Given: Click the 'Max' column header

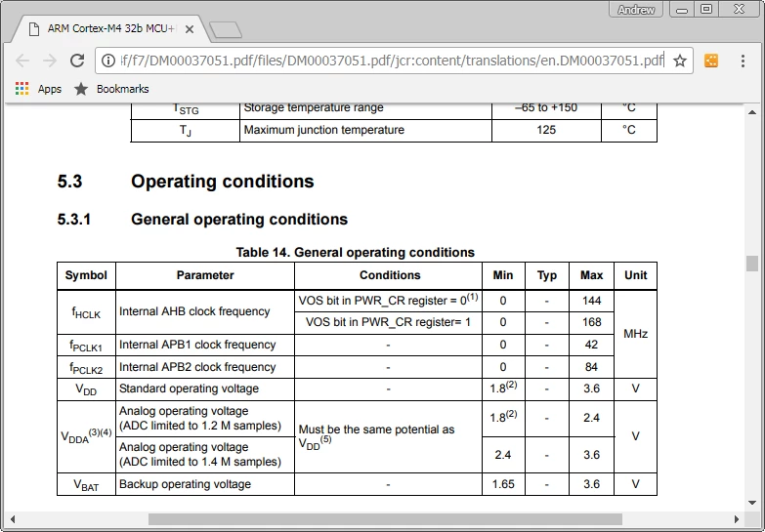Looking at the screenshot, I should click(x=591, y=275).
